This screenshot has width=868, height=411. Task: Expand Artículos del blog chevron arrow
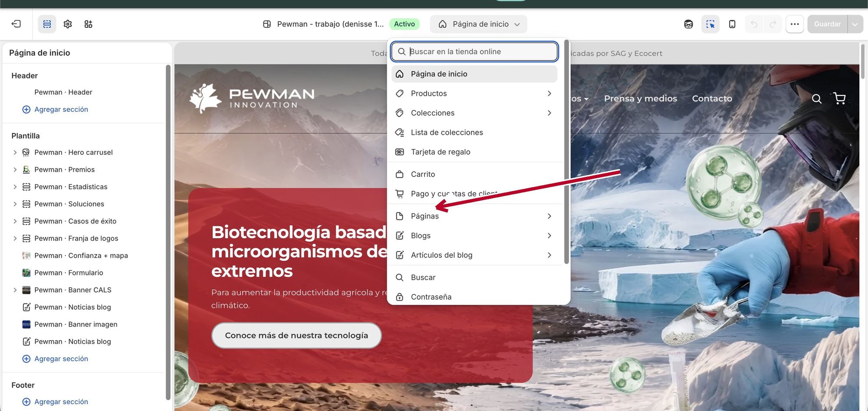(x=549, y=255)
